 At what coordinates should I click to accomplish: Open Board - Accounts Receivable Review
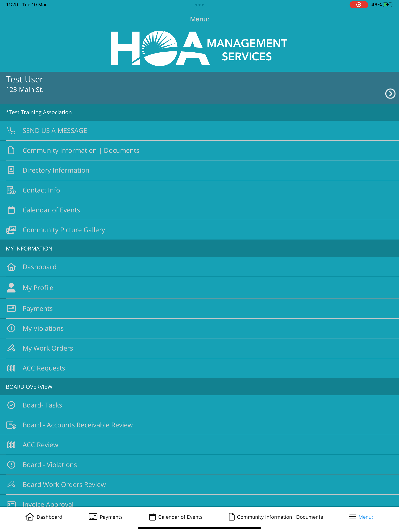tap(199, 425)
